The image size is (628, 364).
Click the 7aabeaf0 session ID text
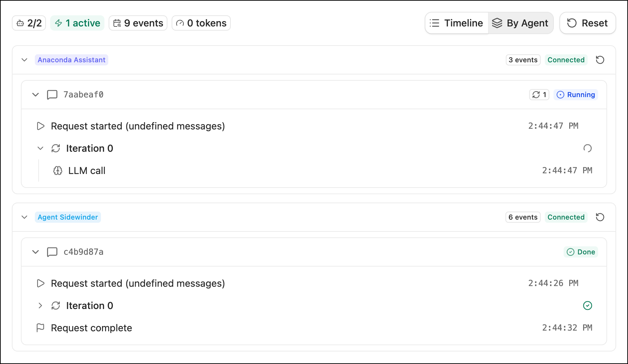coord(83,95)
